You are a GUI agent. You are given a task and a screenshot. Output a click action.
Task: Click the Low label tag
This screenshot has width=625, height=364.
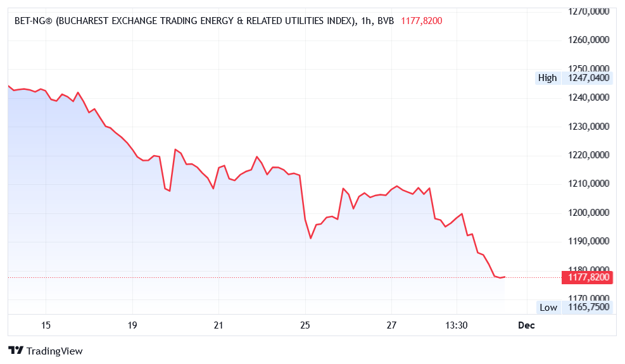[548, 307]
